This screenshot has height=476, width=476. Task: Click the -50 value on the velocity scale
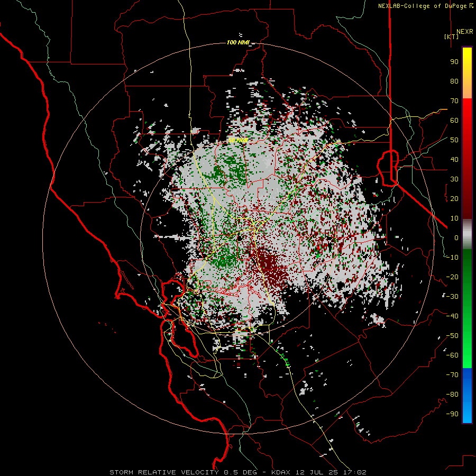pyautogui.click(x=452, y=336)
